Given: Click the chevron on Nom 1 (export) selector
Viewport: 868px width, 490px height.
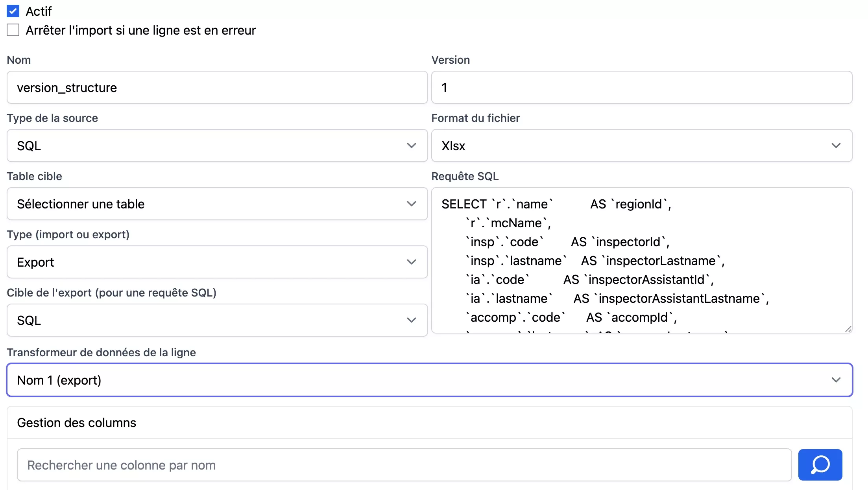Looking at the screenshot, I should (836, 380).
